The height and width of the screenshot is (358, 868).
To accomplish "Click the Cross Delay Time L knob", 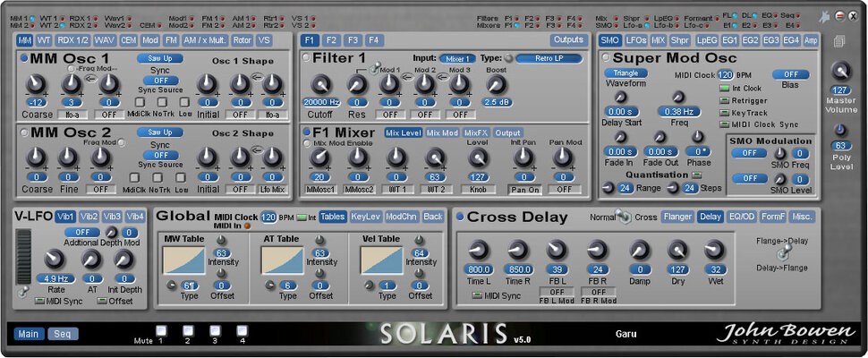I will [478, 250].
